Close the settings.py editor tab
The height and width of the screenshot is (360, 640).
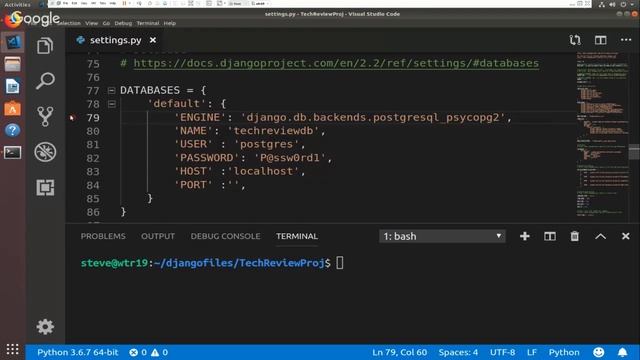click(x=153, y=40)
